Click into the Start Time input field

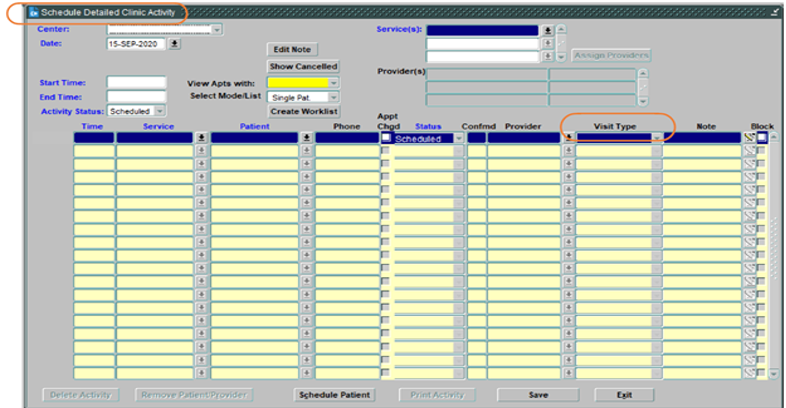pyautogui.click(x=136, y=82)
